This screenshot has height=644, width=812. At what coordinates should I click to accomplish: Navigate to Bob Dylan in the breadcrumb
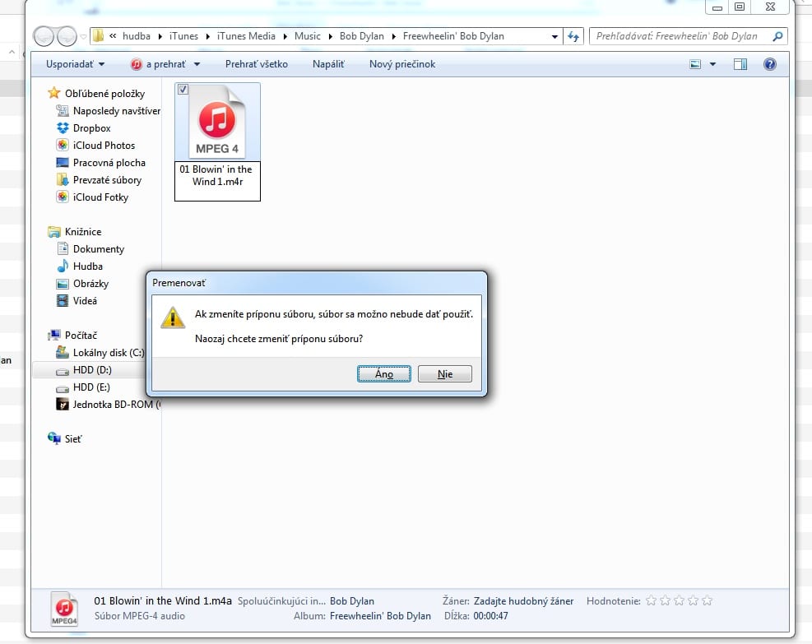361,36
